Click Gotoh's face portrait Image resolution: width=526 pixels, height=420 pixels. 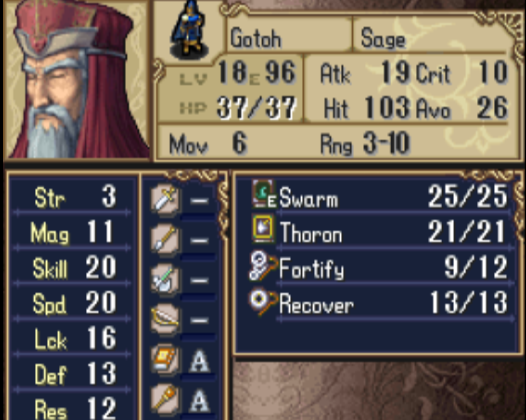click(76, 79)
